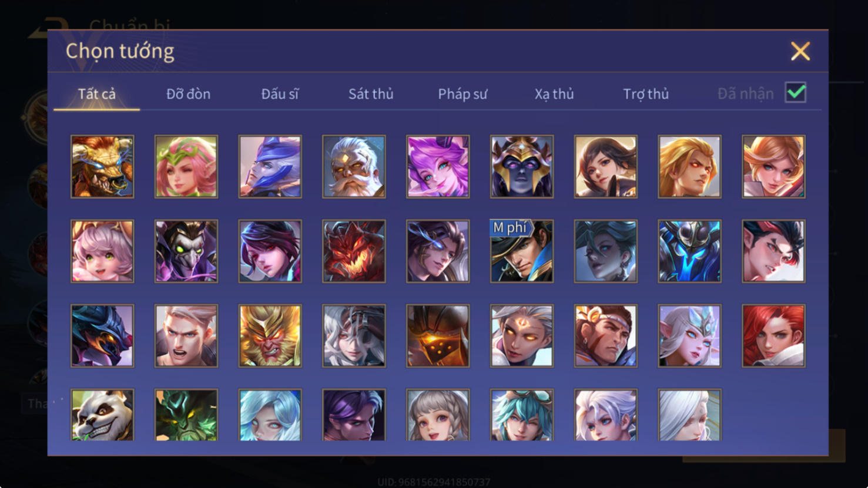868x488 pixels.
Task: Select the bronze helmet glowing-eyes hero
Action: 438,336
